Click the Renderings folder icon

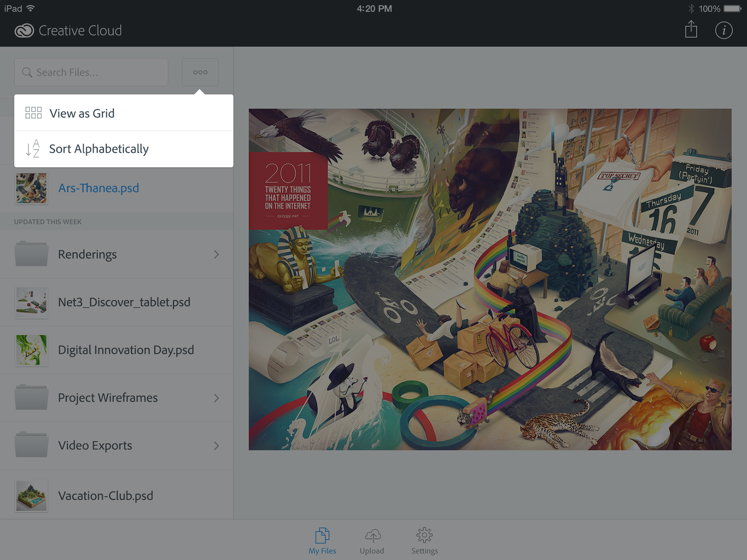(31, 253)
